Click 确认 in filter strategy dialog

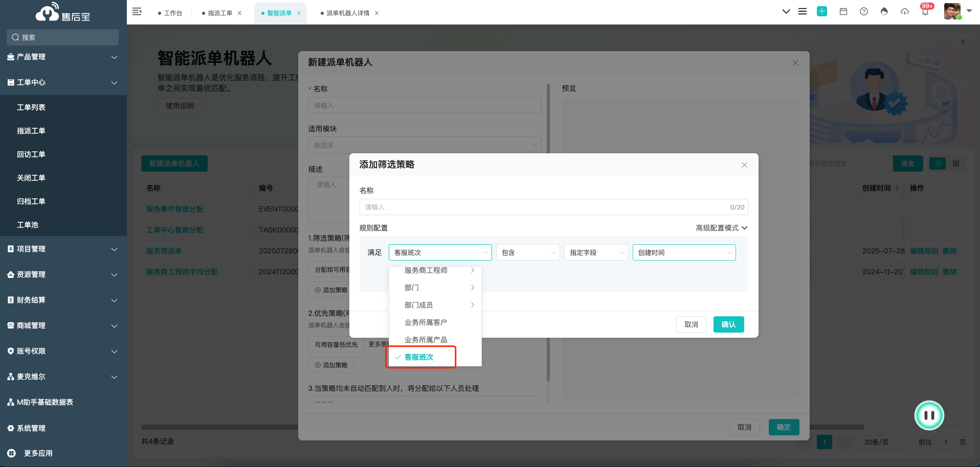click(x=728, y=324)
